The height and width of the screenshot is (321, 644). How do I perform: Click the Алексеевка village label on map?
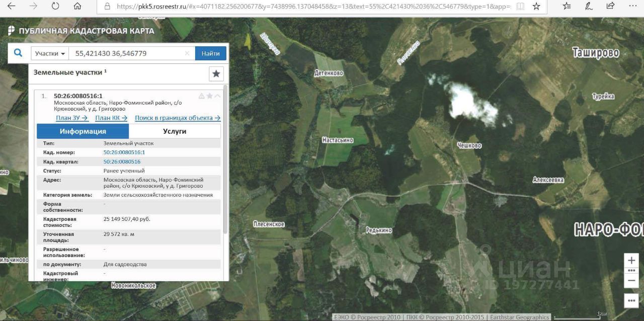click(x=548, y=180)
